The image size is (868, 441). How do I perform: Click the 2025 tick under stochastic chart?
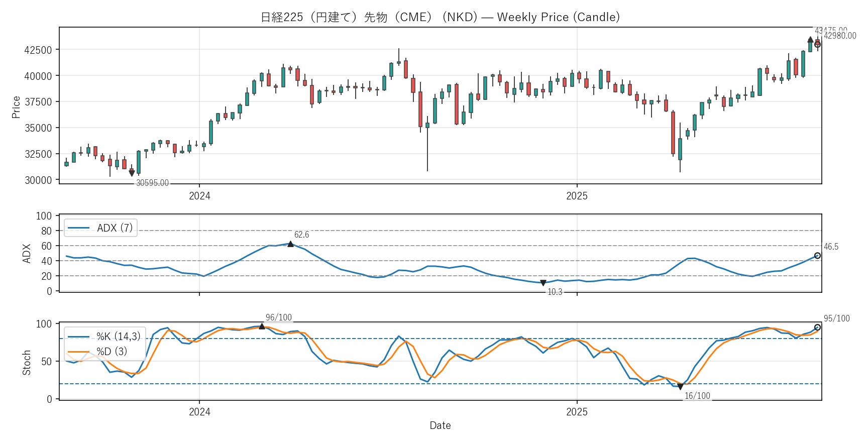[577, 412]
